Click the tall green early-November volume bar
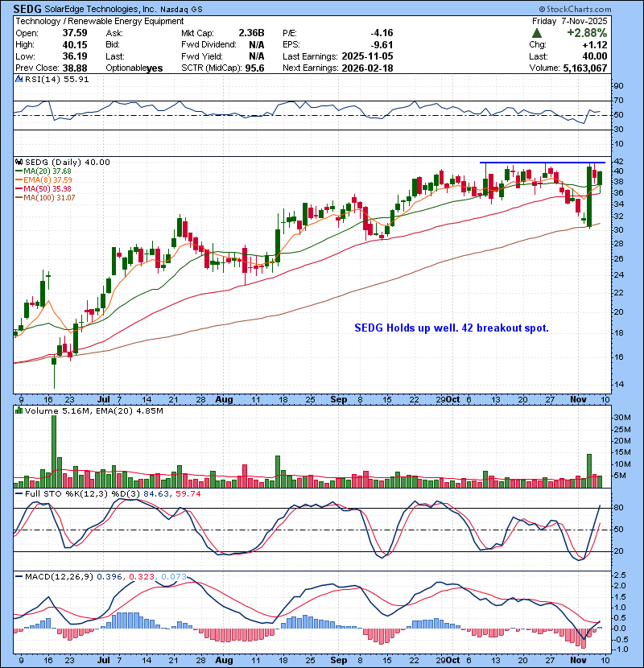The height and width of the screenshot is (668, 644). coord(589,471)
